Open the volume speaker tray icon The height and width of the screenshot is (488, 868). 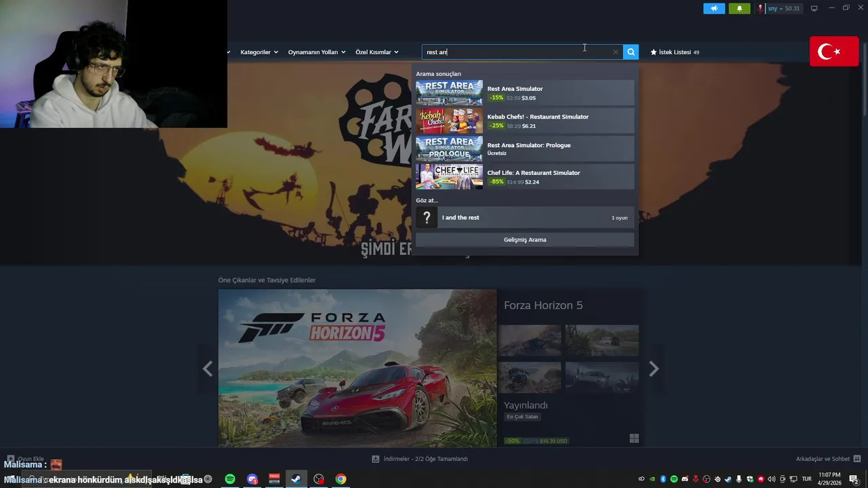pos(772,479)
